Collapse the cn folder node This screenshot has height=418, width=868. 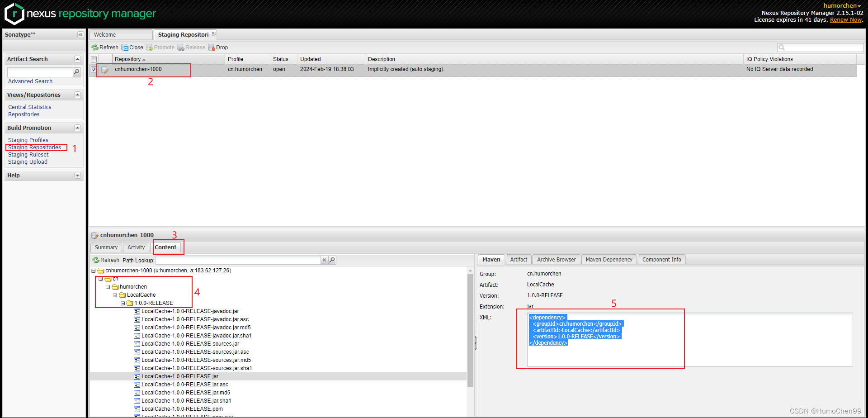(101, 279)
